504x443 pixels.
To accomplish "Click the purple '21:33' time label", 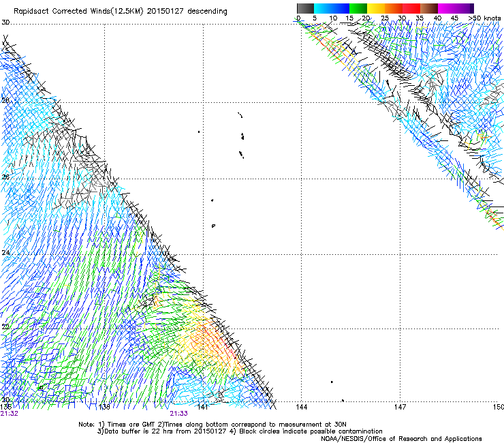I will point(178,414).
